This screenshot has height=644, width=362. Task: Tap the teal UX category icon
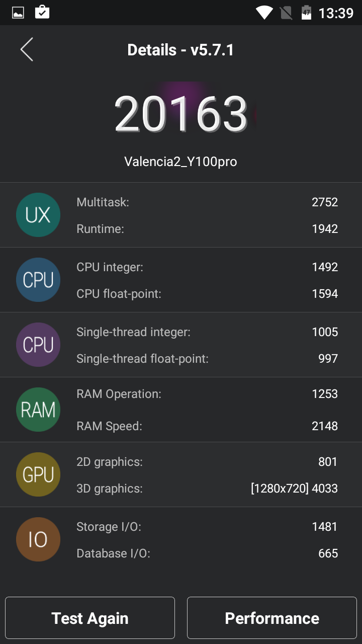(x=38, y=215)
